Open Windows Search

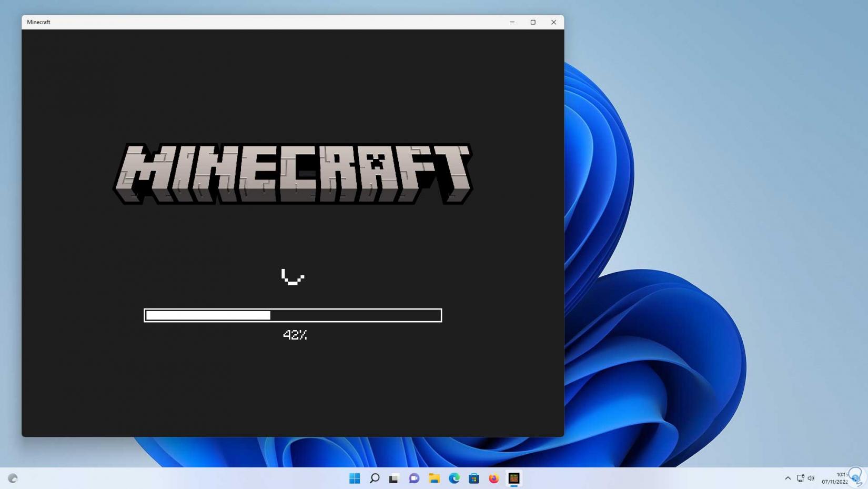tap(374, 478)
